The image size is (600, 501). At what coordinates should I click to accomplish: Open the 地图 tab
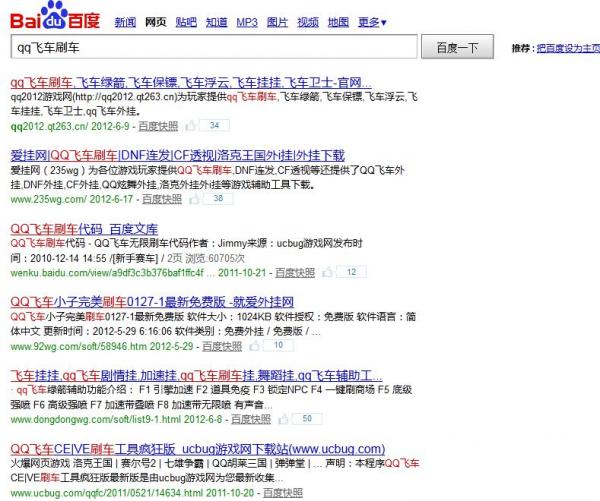(338, 23)
